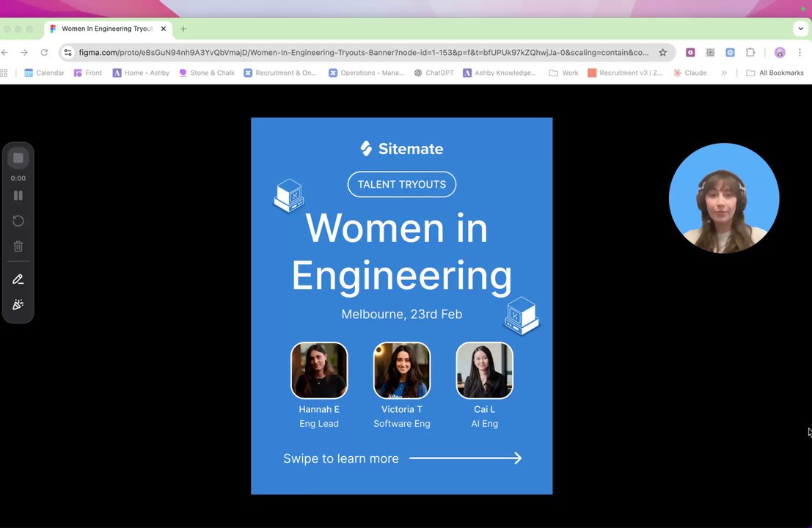
Task: Bookmark this page with the star
Action: (x=663, y=52)
